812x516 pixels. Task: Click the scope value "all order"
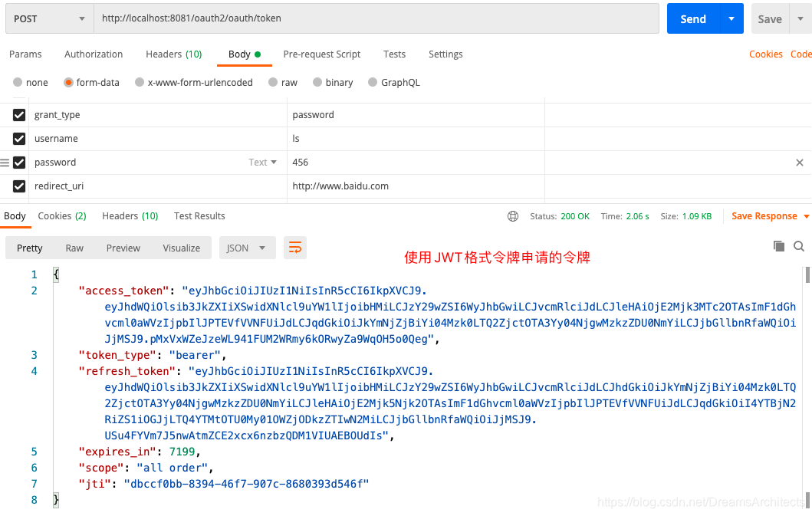click(172, 468)
